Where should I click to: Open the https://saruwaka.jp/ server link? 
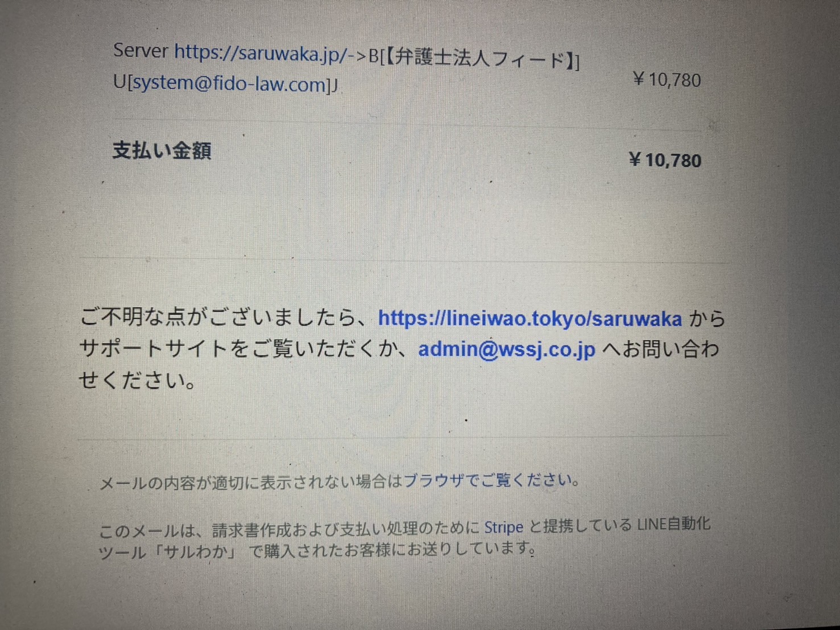tap(260, 53)
